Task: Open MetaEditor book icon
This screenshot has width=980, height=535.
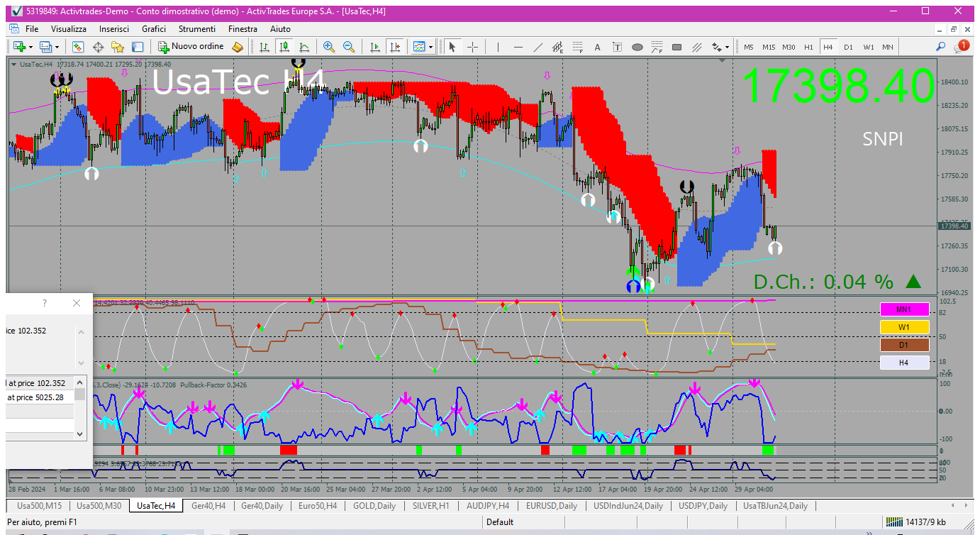Action: pyautogui.click(x=238, y=47)
